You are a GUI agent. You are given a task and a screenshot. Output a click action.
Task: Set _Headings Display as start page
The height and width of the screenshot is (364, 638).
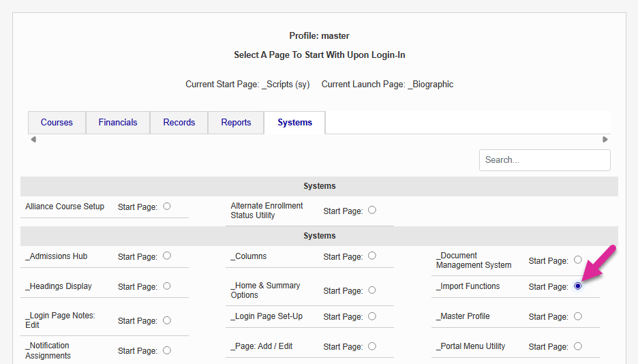click(x=167, y=286)
